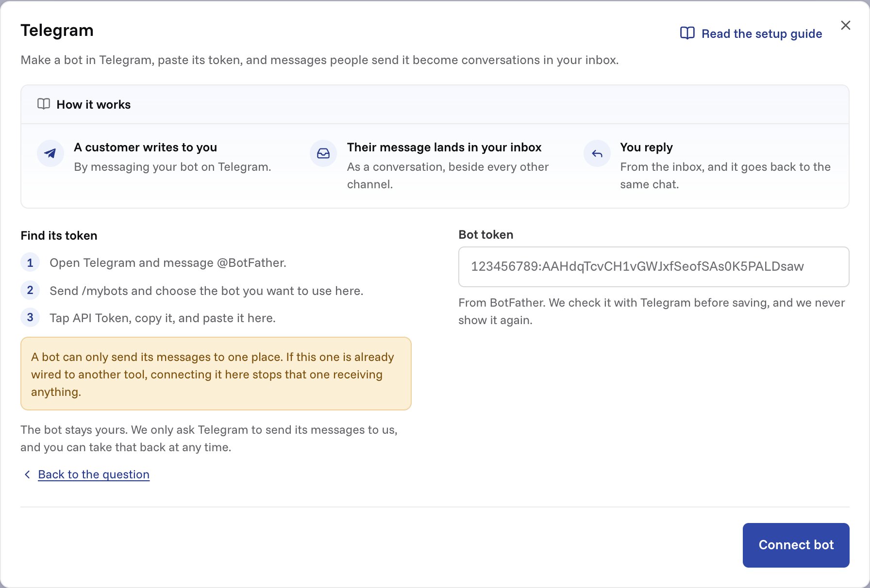The width and height of the screenshot is (870, 588).
Task: Click the step 2 number badge
Action: point(30,291)
